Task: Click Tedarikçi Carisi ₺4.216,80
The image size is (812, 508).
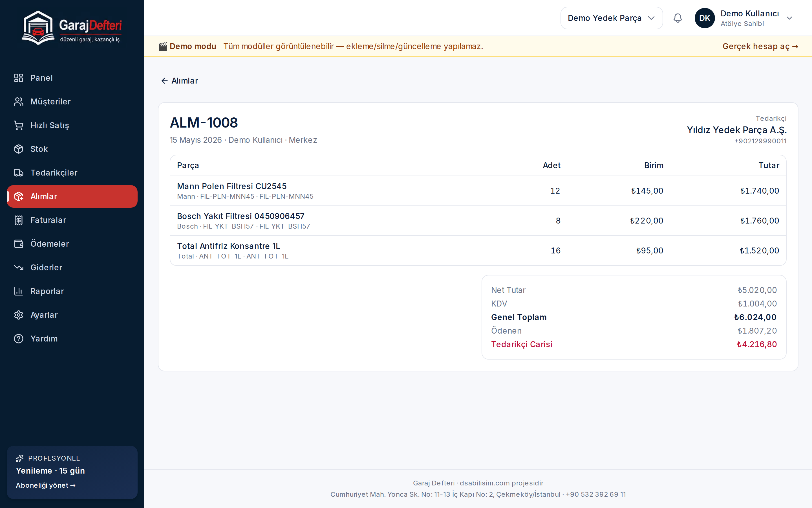Action: [x=757, y=344]
